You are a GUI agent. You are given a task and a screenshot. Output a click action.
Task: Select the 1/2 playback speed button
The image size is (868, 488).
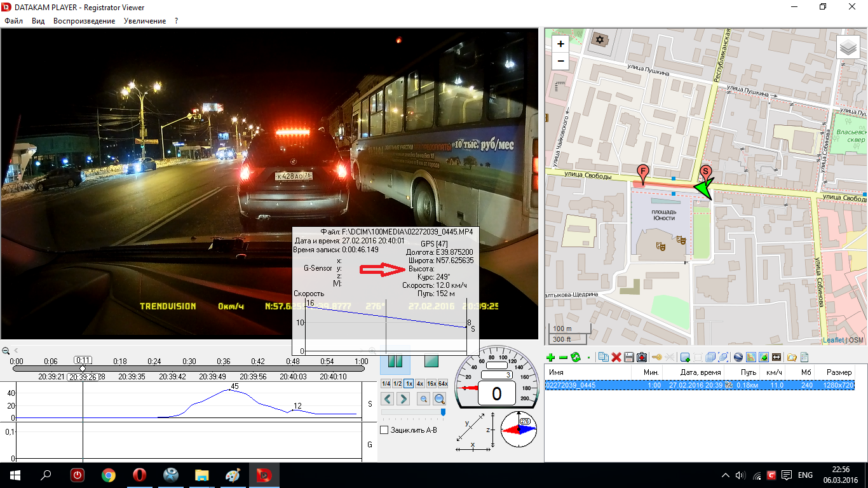pos(397,383)
